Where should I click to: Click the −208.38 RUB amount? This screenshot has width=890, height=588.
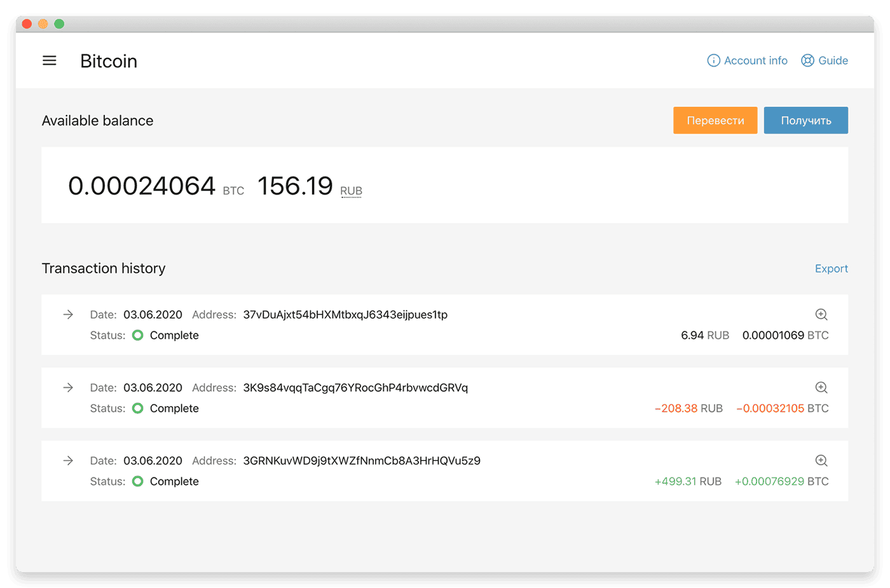688,408
